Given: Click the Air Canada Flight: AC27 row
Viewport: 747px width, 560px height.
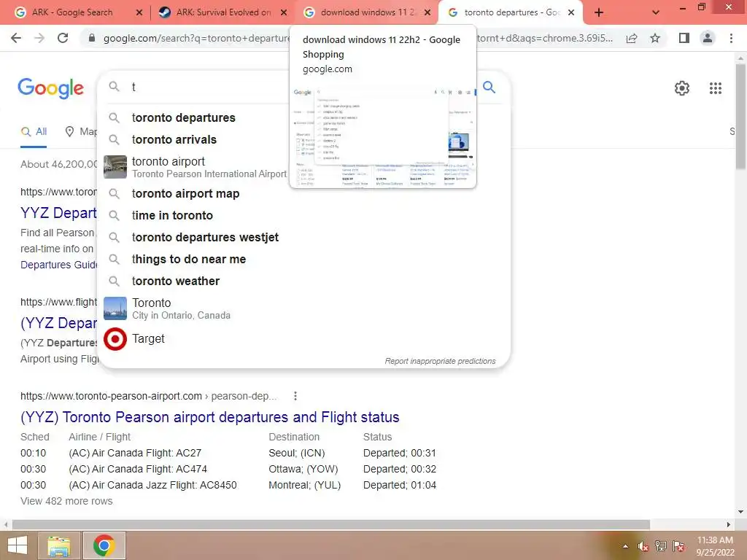Looking at the screenshot, I should 135,454.
